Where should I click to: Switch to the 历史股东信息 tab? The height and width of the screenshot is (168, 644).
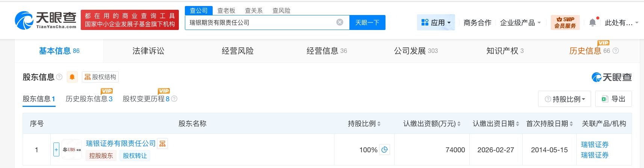coord(89,99)
